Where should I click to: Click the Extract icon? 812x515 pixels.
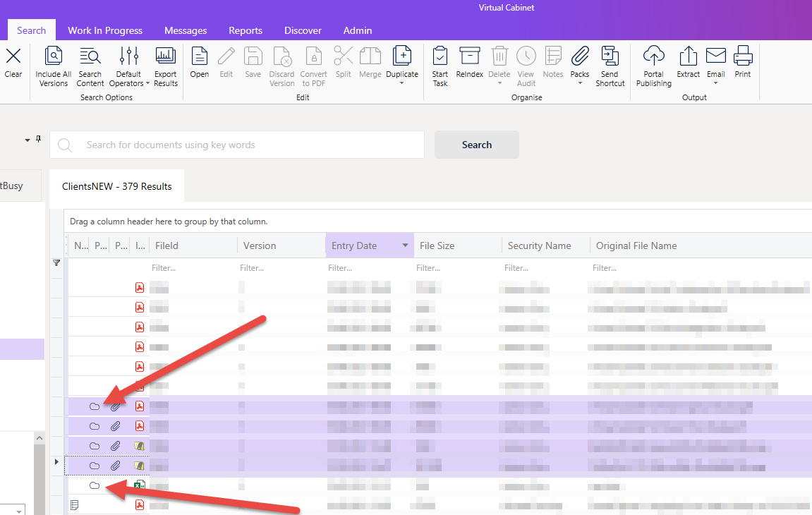point(689,56)
